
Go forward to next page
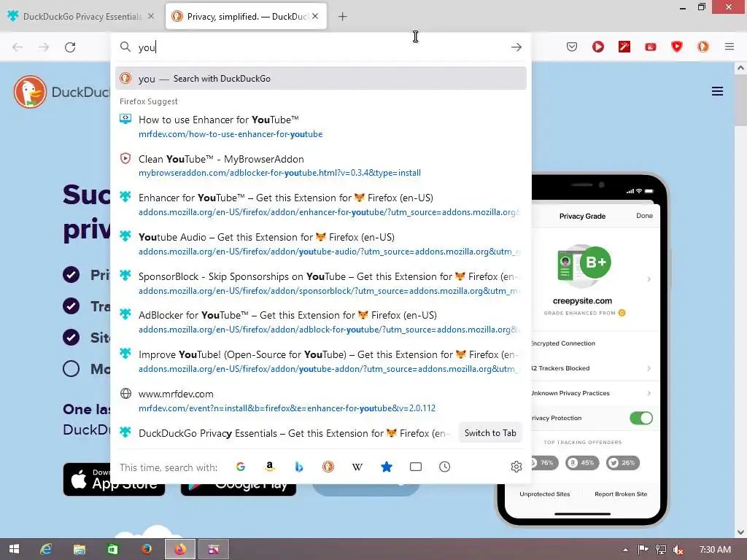point(44,47)
